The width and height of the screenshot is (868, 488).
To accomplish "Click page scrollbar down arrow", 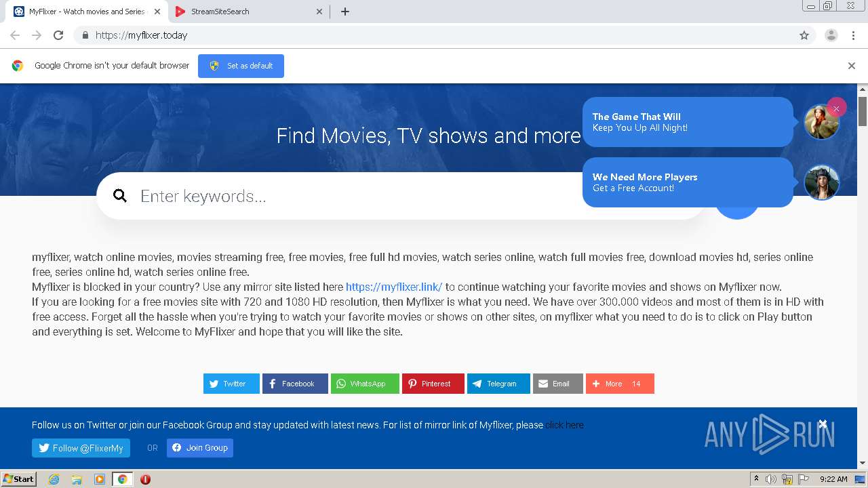I will click(x=863, y=463).
